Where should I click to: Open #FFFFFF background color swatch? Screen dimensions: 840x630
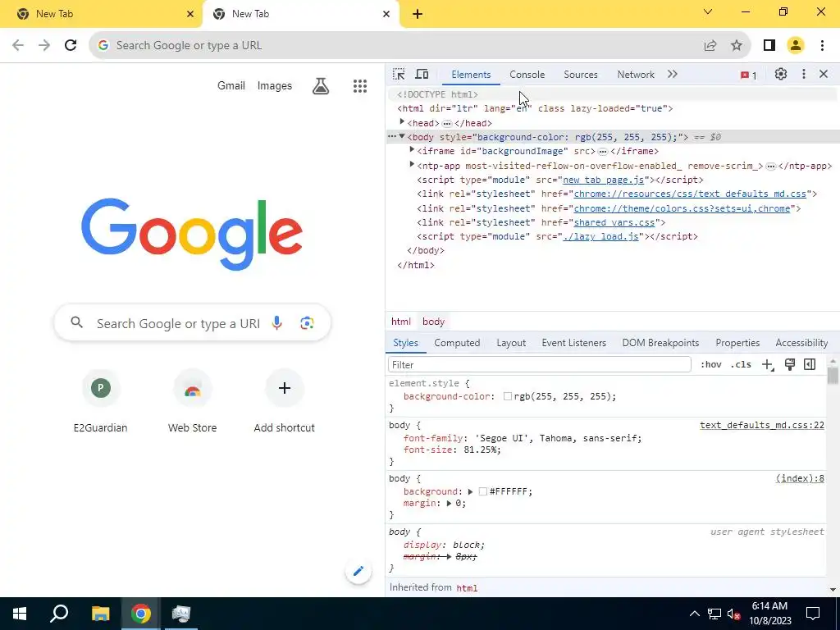(x=482, y=492)
